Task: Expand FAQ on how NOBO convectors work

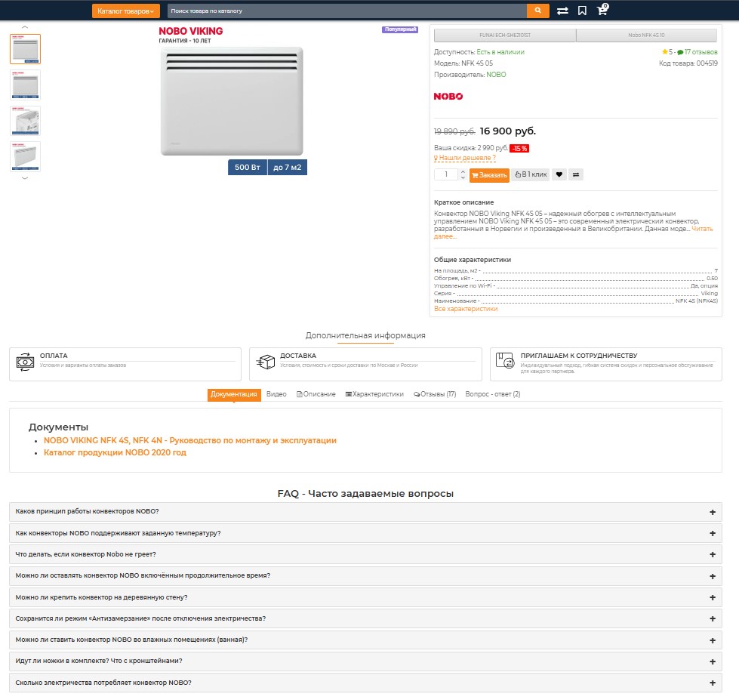Action: [x=365, y=512]
